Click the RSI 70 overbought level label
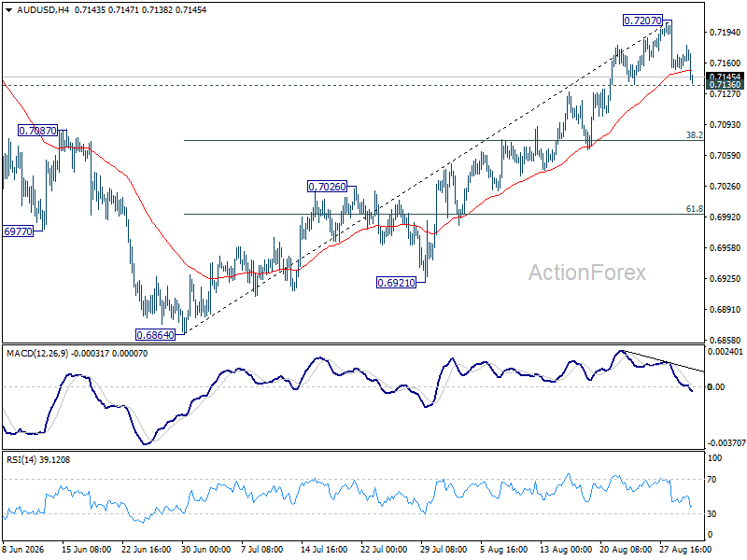 (712, 480)
